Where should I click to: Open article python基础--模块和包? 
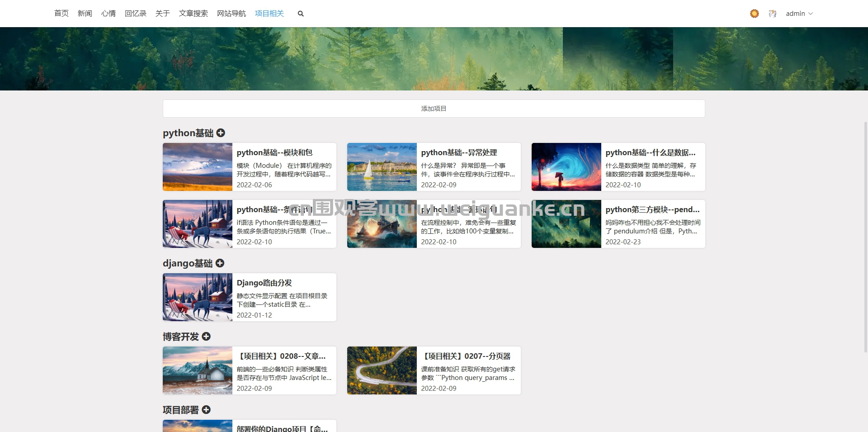click(274, 152)
